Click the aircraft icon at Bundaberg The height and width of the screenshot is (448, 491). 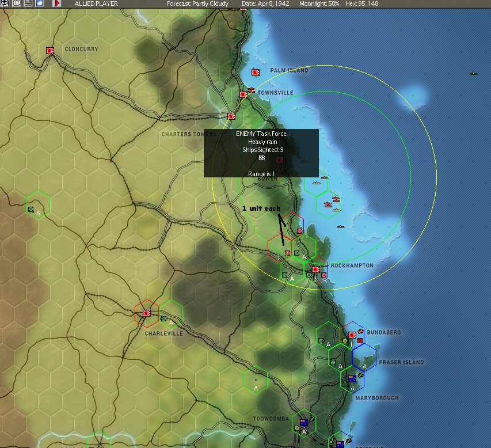click(361, 332)
